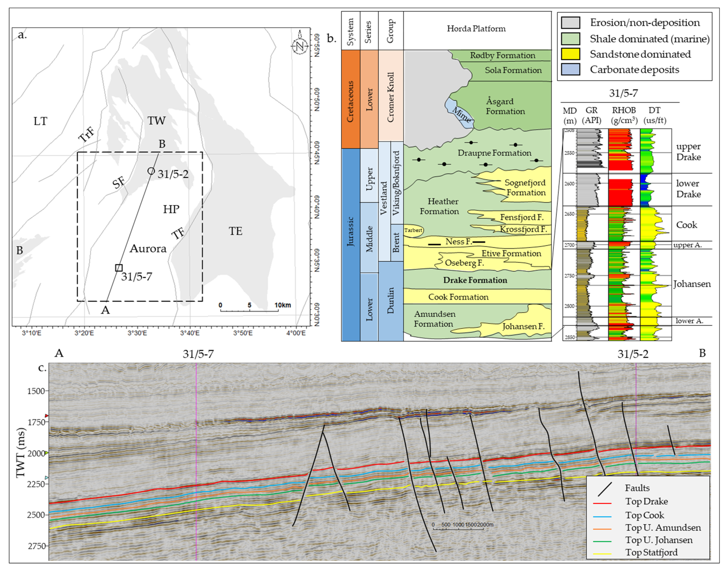Click the yellow Top Statfjord legend line
This screenshot has width=728, height=571.
(x=602, y=554)
